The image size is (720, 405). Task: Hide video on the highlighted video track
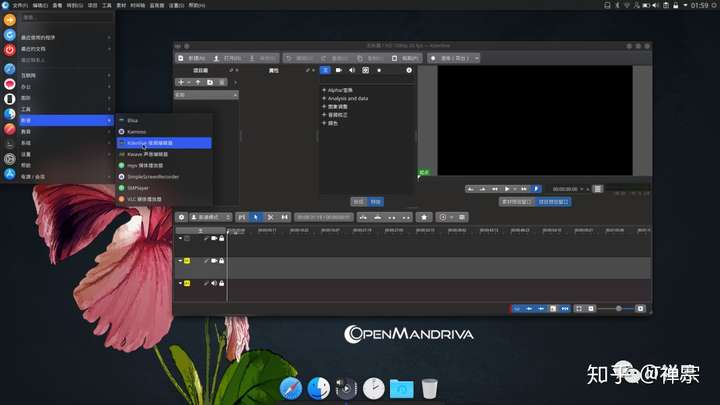tap(214, 261)
